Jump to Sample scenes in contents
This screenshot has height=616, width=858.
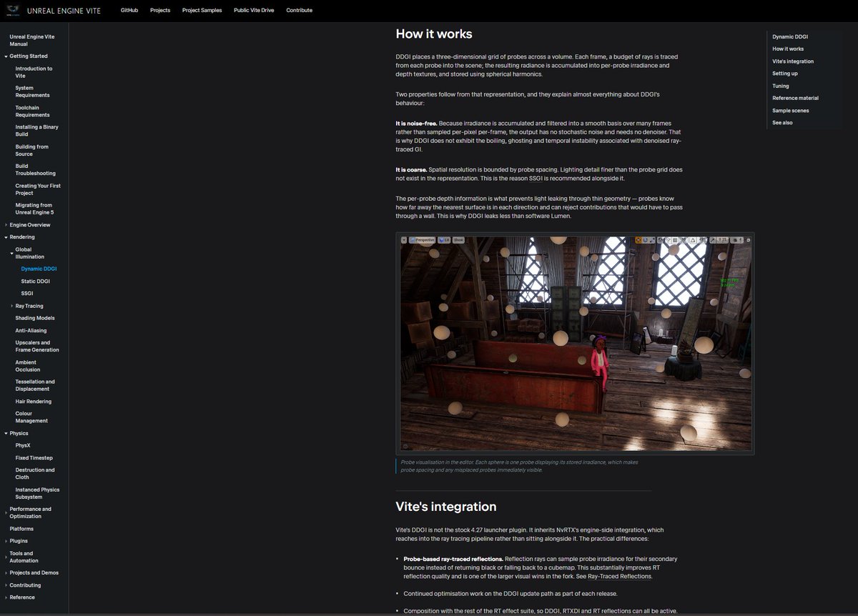point(791,111)
